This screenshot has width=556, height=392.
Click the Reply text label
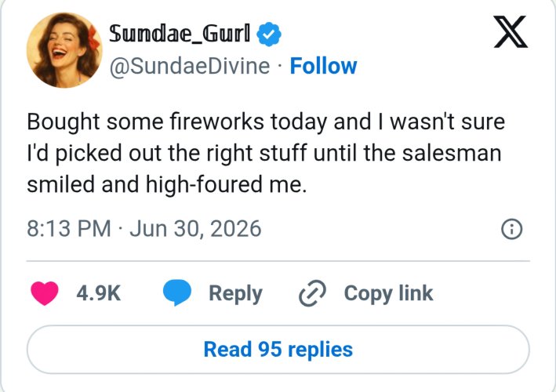click(235, 293)
